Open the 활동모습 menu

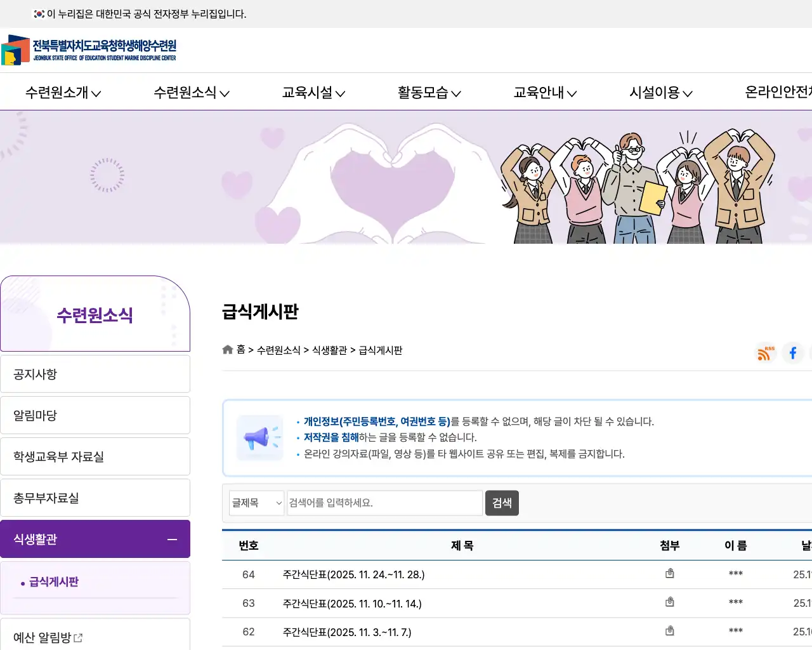point(429,93)
